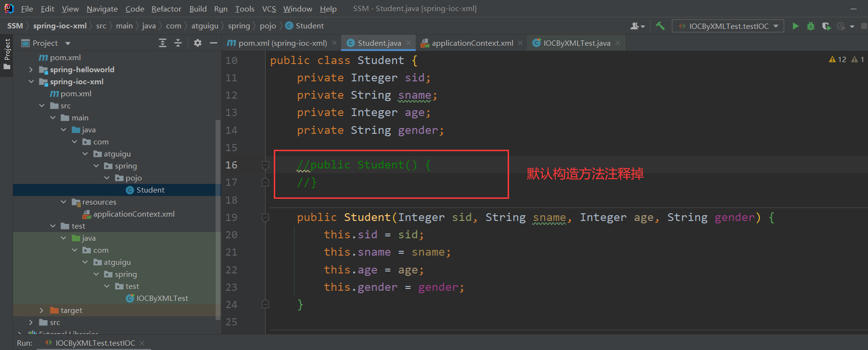
Task: Click the atguigu breadcrumb
Action: (x=205, y=26)
